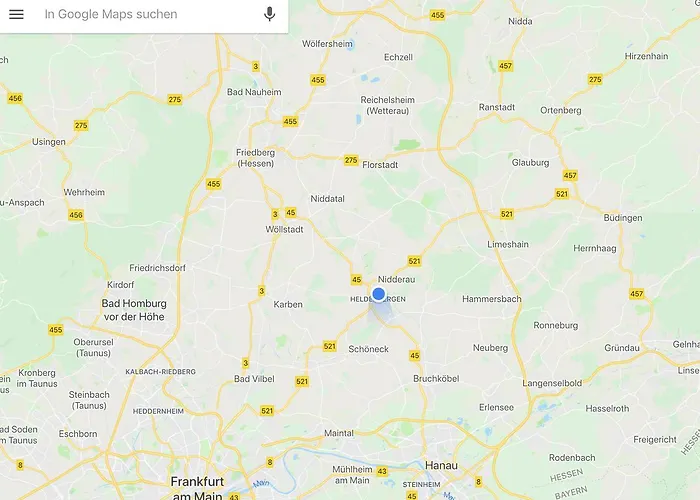The width and height of the screenshot is (700, 500).
Task: Click the Hanau city label
Action: (x=441, y=466)
